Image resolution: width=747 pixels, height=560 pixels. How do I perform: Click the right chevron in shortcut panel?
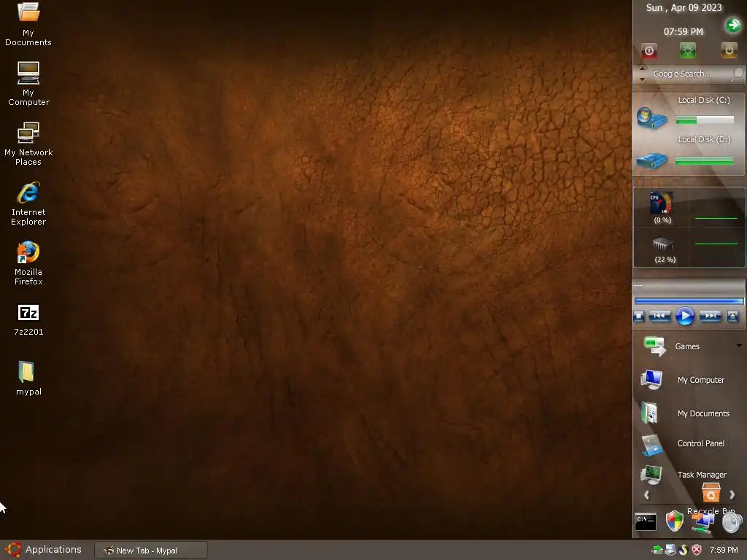732,495
